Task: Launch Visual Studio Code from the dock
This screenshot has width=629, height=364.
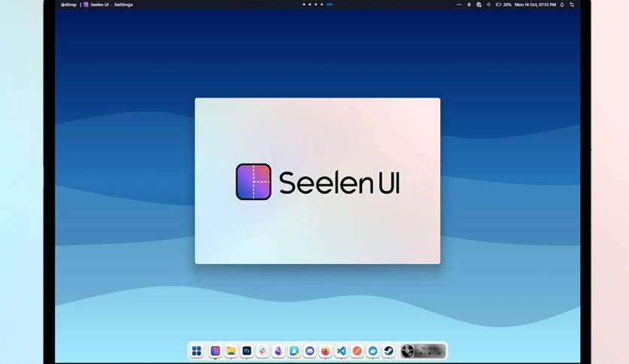Action: (342, 351)
